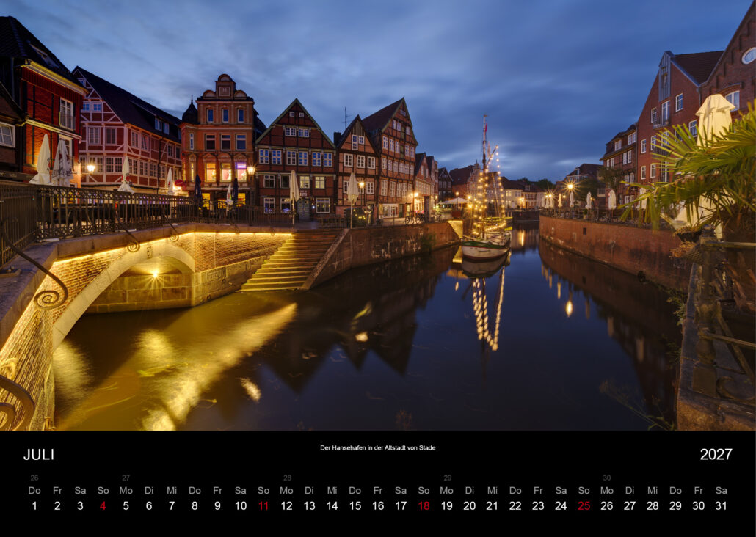Select caption 'Der Hansehafen in der Altstadt von Stade'
Screen dimensions: 756x537
pos(377,447)
